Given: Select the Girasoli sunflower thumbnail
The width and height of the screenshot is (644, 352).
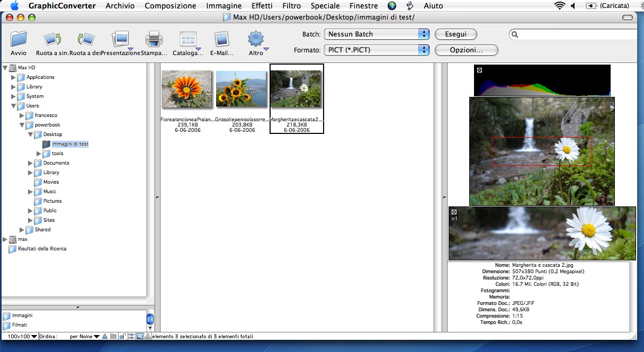Looking at the screenshot, I should point(241,89).
